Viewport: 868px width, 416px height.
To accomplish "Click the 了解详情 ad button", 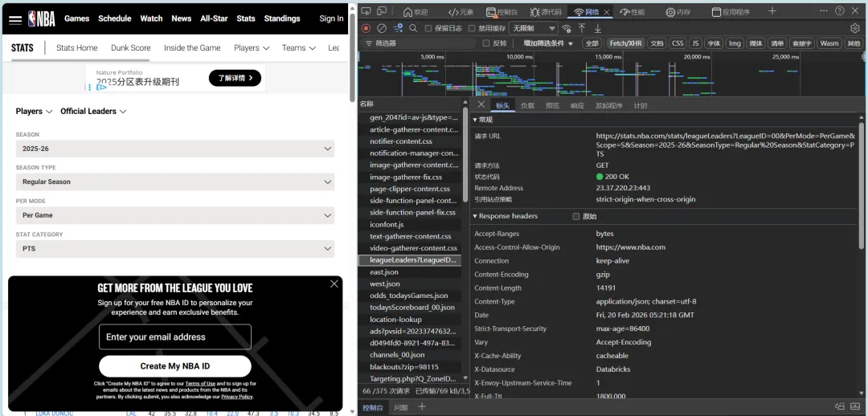I will [x=235, y=78].
